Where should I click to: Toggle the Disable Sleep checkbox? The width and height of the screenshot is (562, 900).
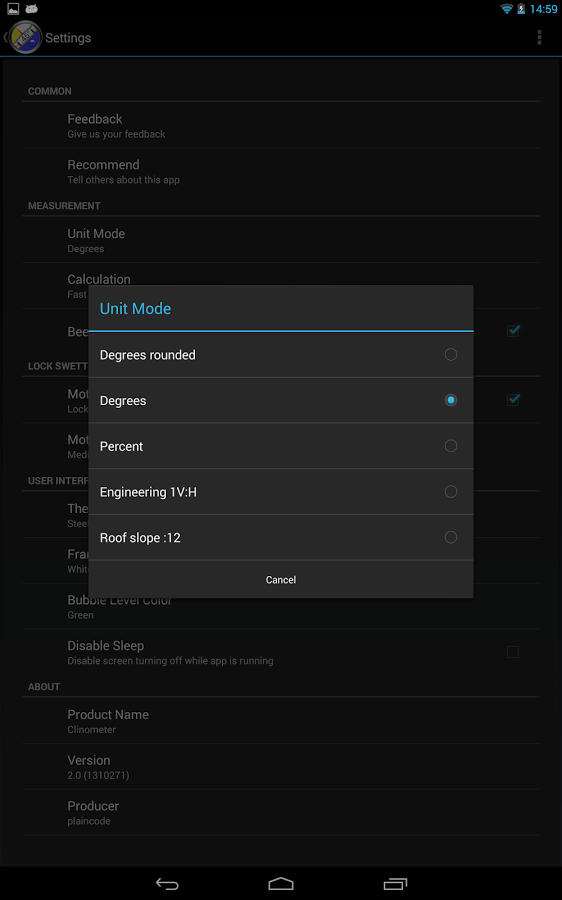click(x=513, y=652)
